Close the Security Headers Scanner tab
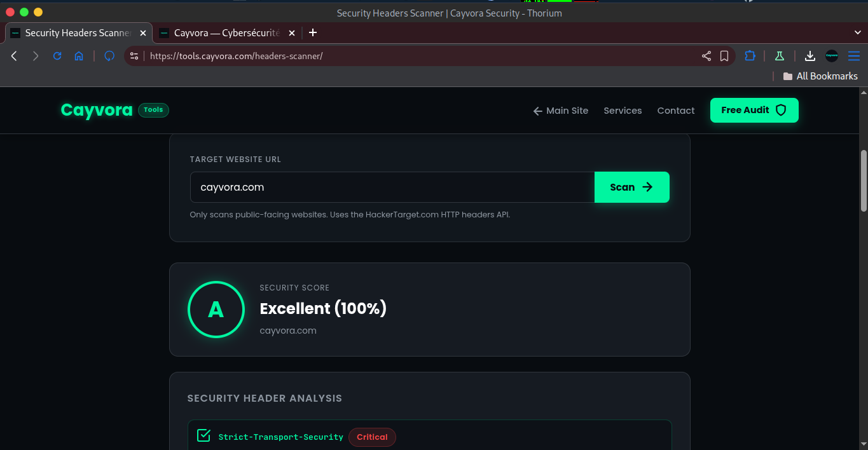The width and height of the screenshot is (868, 450). pyautogui.click(x=142, y=33)
